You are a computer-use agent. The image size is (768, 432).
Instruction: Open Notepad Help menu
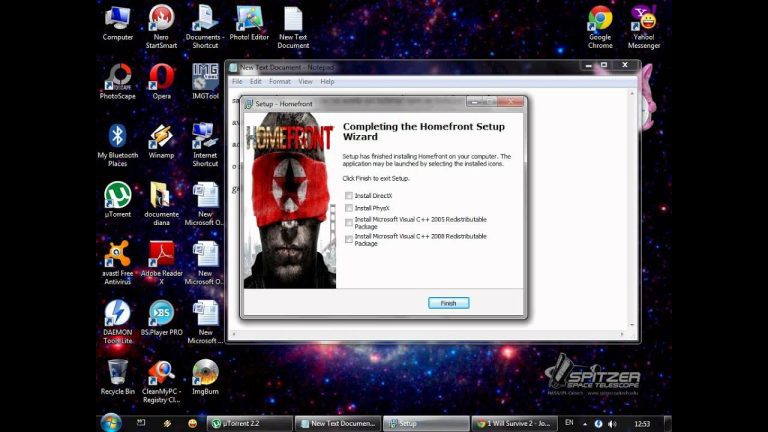click(x=327, y=82)
